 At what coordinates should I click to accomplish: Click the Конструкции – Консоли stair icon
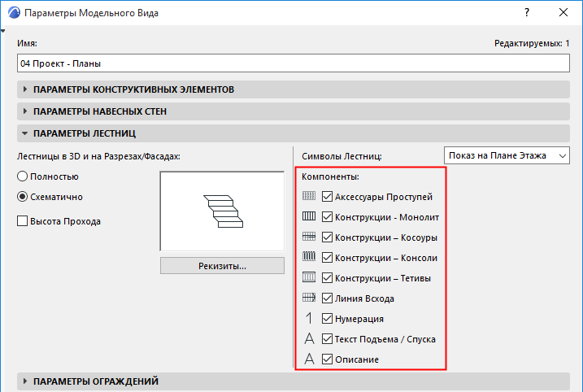coord(309,258)
